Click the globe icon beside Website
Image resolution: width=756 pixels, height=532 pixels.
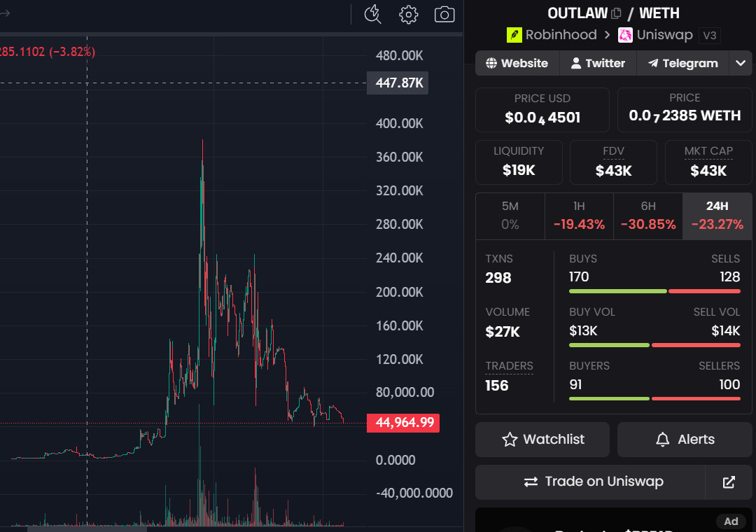(491, 63)
